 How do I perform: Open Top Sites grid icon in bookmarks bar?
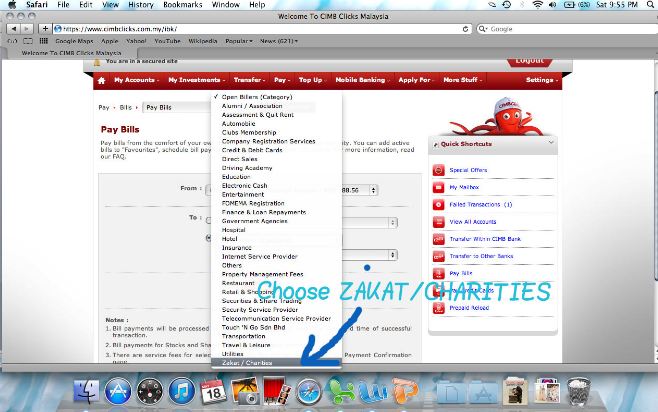pos(44,41)
